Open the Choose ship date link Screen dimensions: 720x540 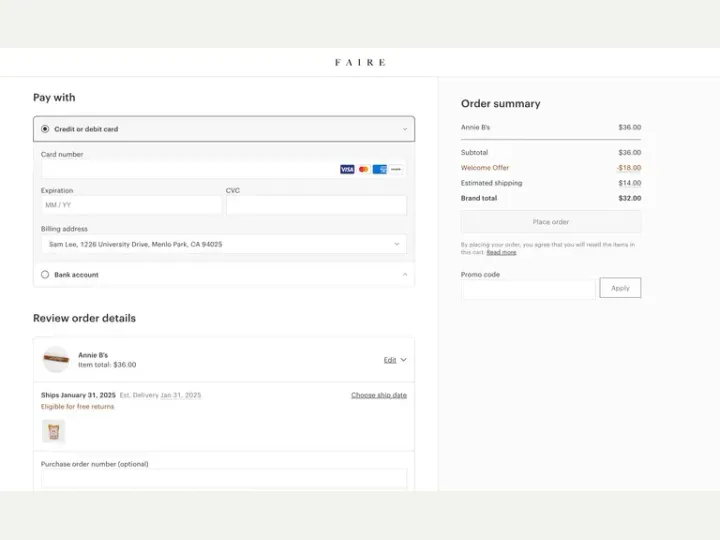point(379,395)
